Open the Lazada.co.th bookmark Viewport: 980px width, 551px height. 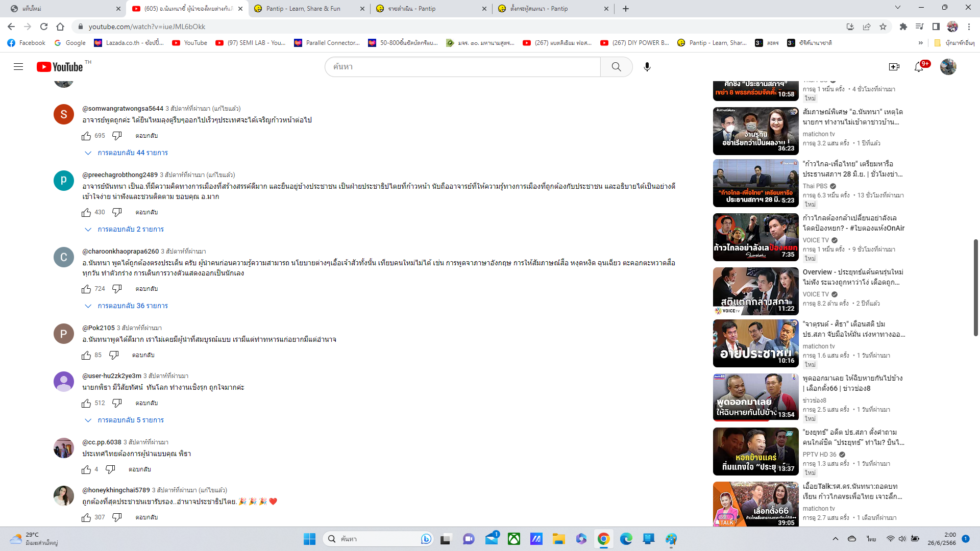point(129,43)
